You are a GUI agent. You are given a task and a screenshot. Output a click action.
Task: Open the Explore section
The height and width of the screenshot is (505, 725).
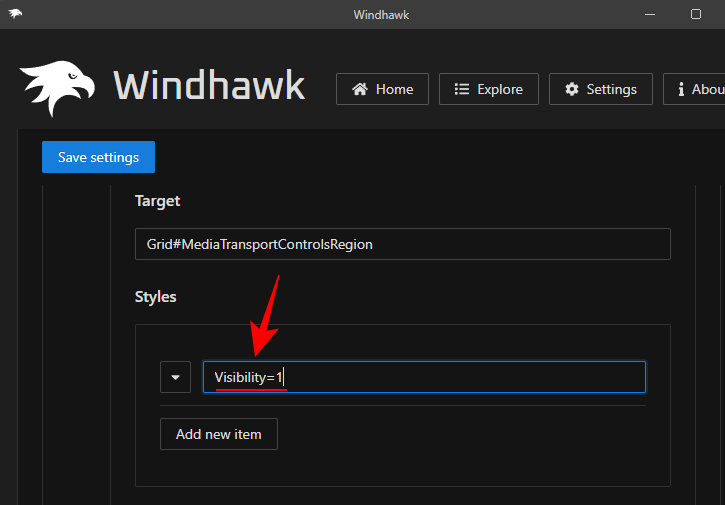(x=489, y=89)
